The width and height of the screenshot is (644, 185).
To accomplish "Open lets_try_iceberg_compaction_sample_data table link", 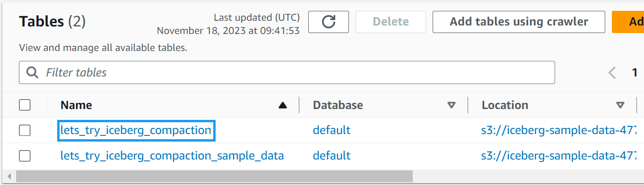I will tap(172, 155).
